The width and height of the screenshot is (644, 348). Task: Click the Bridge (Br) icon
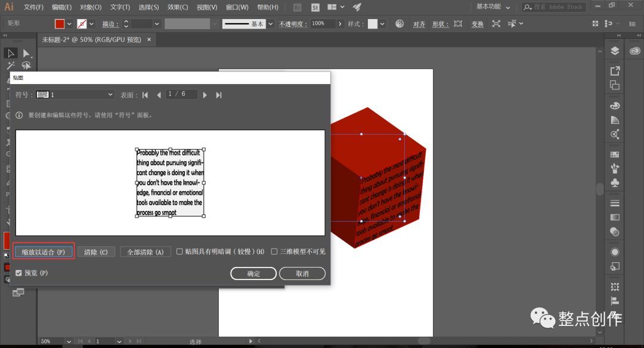click(298, 7)
